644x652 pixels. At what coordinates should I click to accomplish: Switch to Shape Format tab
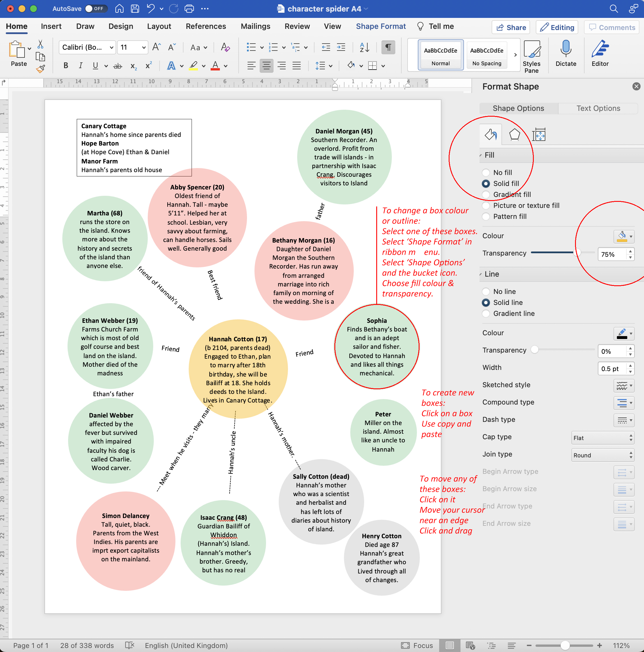pyautogui.click(x=381, y=26)
